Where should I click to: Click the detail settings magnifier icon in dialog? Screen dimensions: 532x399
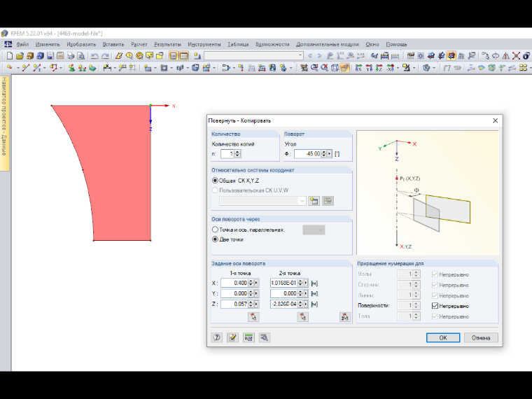pos(265,337)
